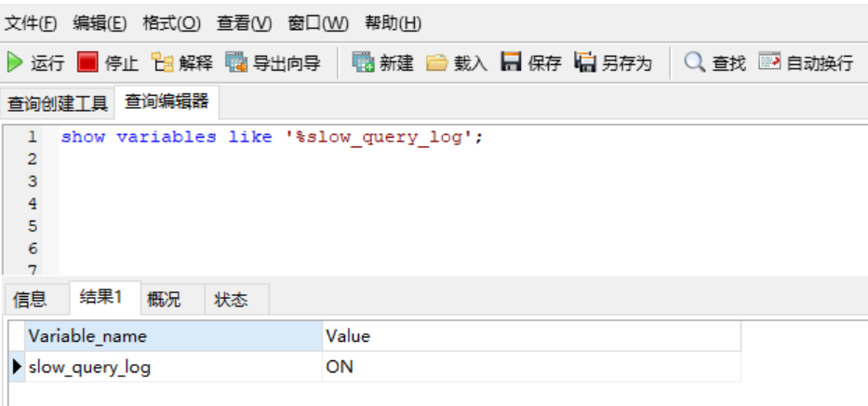The image size is (868, 406).
Task: Create new query with 新建 icon
Action: pos(363,62)
